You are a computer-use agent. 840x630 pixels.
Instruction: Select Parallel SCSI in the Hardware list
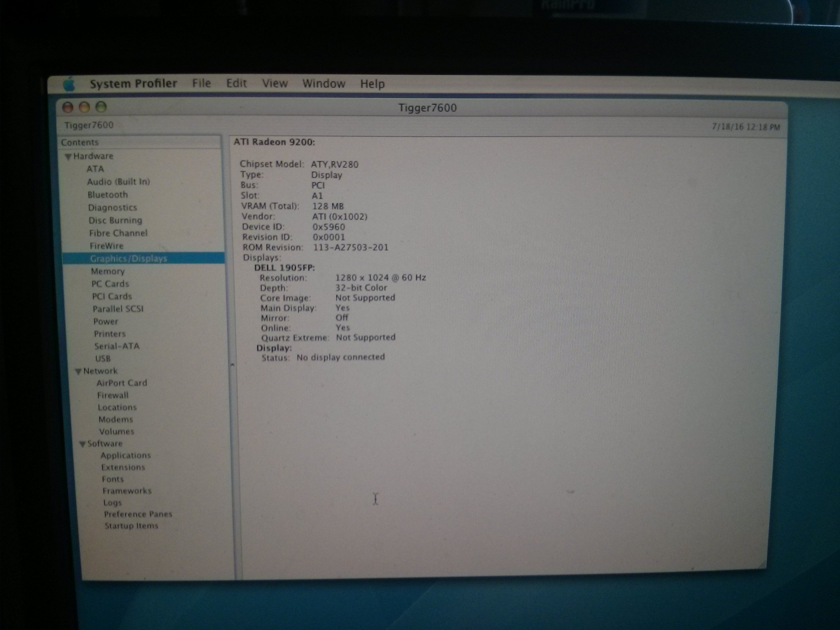[x=118, y=309]
